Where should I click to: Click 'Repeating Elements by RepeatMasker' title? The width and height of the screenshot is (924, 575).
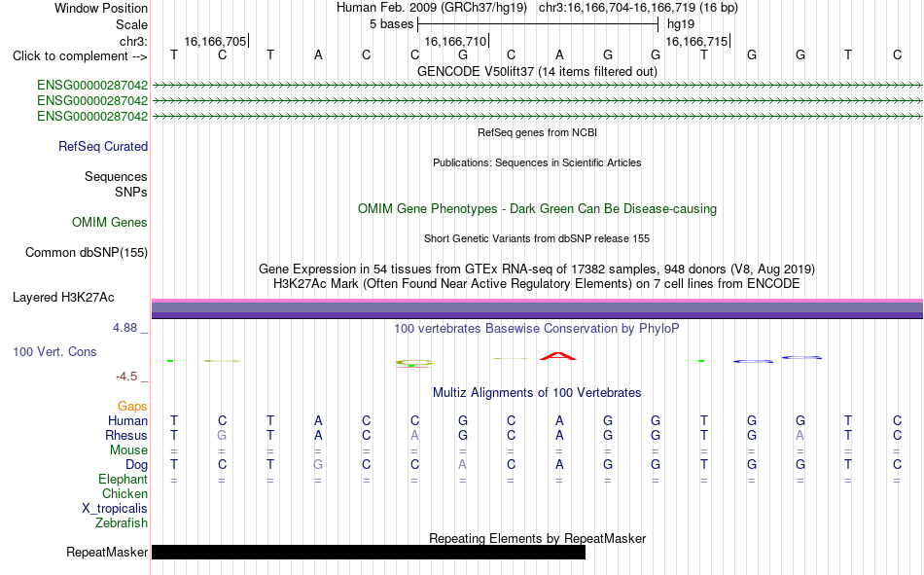(x=537, y=538)
